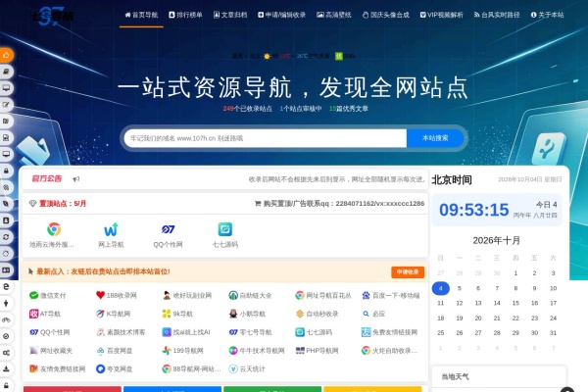588x392 pixels.
Task: Open the 百度一下 link with paw icon
Action: 391,296
